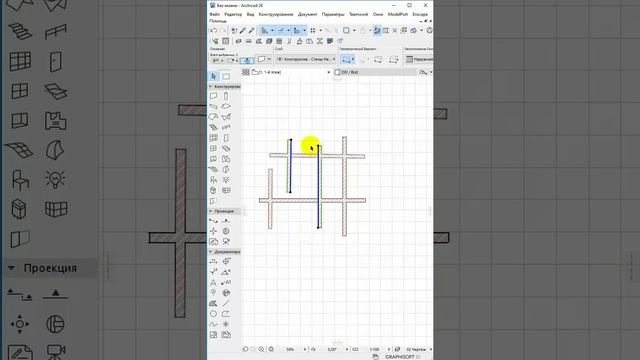Open the Вид menu

coord(250,14)
